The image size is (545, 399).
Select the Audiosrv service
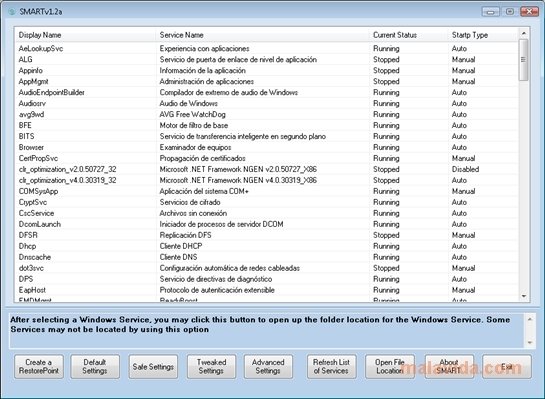click(x=267, y=103)
